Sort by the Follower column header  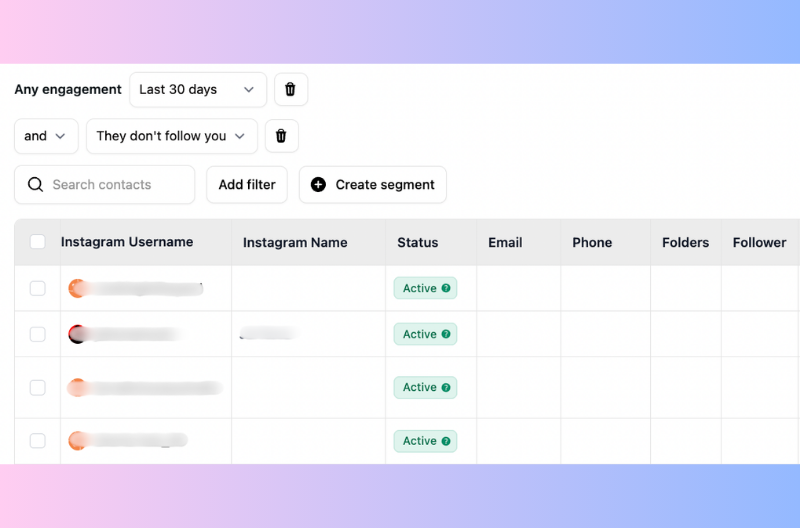pyautogui.click(x=759, y=242)
